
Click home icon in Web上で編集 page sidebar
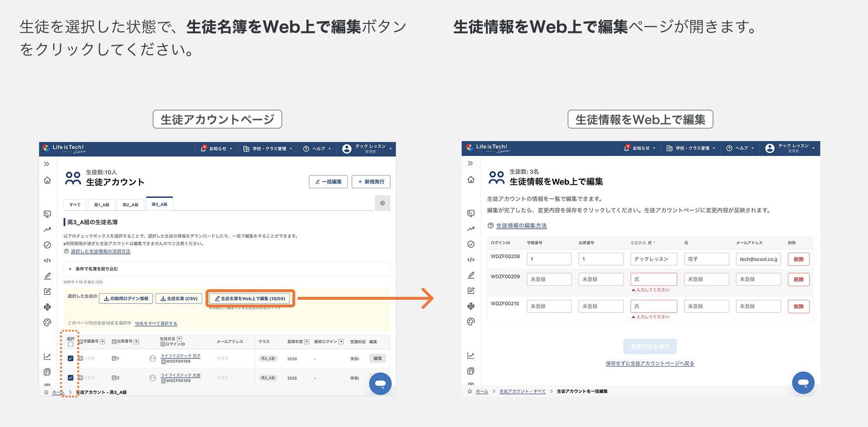tap(471, 180)
